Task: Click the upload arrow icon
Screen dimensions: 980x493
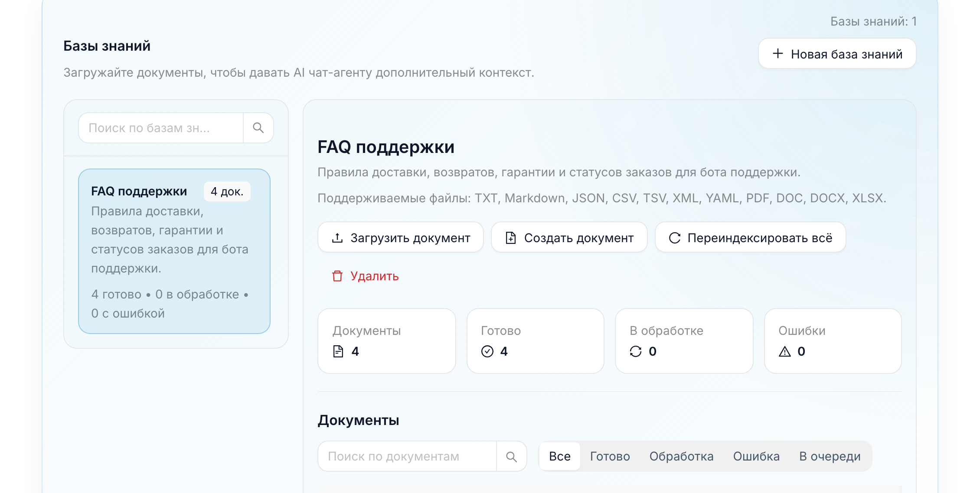Action: [x=337, y=238]
